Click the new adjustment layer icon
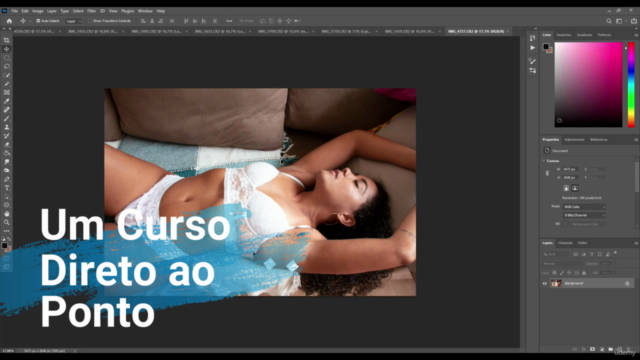640x360 pixels. (x=601, y=349)
